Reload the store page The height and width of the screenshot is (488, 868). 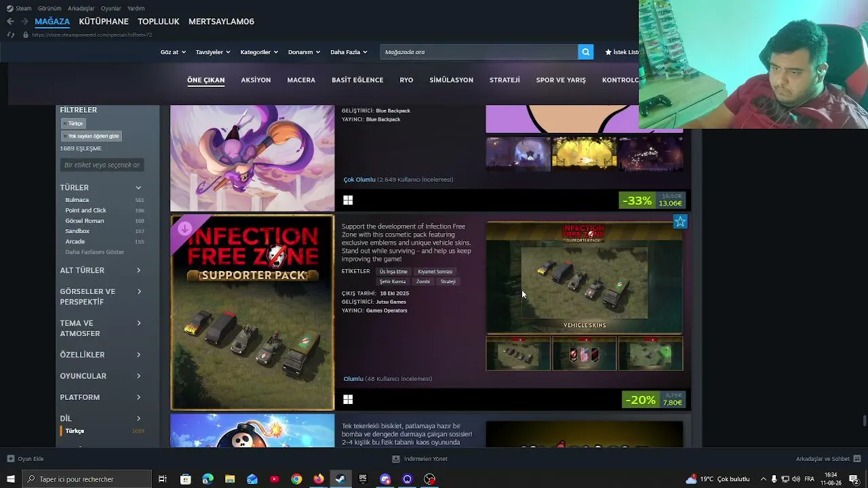coord(10,35)
